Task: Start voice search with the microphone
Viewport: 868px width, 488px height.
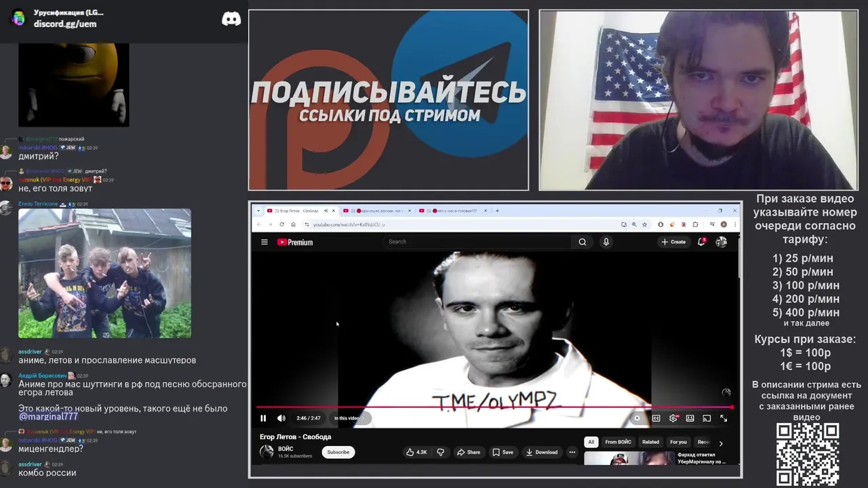Action: coord(606,242)
